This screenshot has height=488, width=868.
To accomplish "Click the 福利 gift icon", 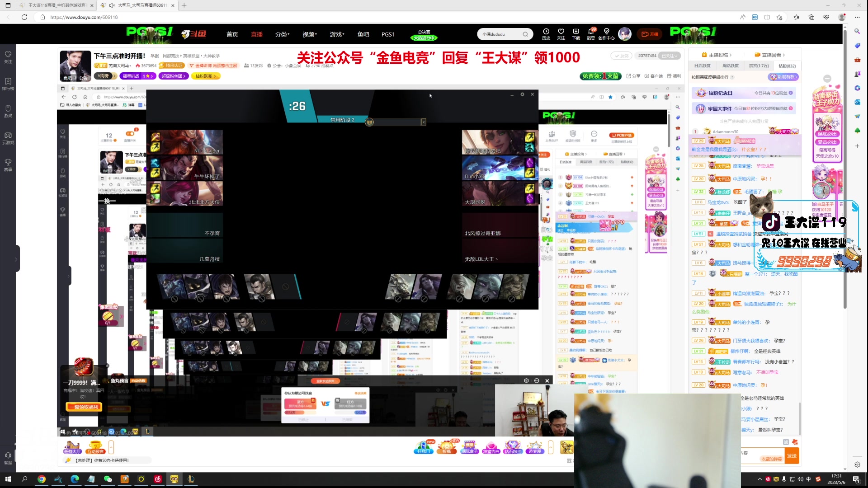I will point(674,76).
